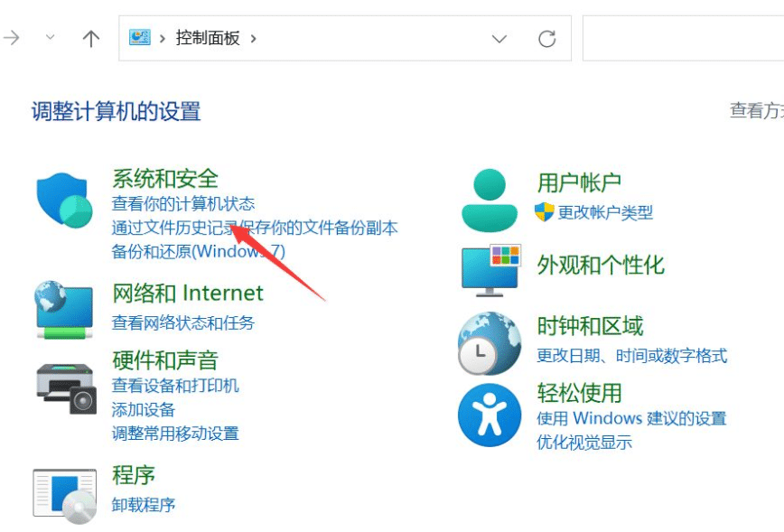Click the Ease of Access (轻松使用) icon
Viewport: 784px width, 532px height.
coord(489,408)
